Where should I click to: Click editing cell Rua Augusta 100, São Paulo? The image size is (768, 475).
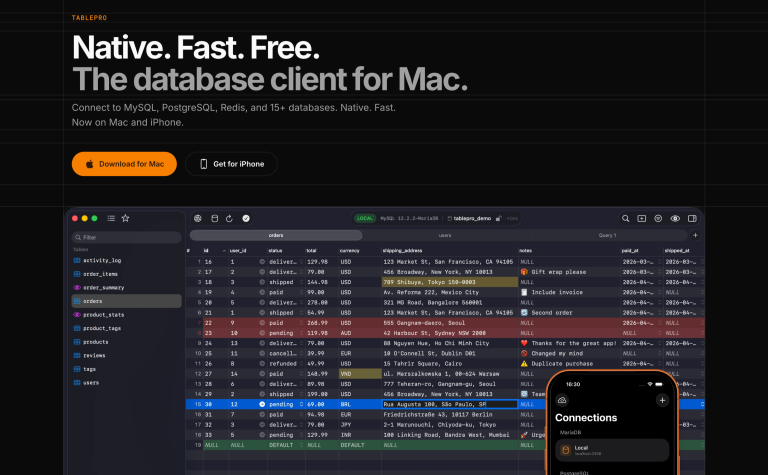point(450,404)
